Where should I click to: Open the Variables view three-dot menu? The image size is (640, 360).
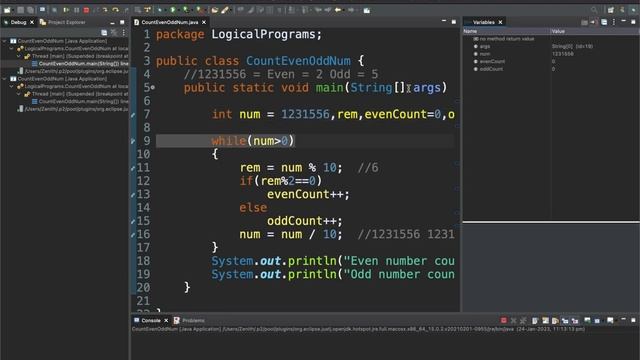[x=613, y=22]
